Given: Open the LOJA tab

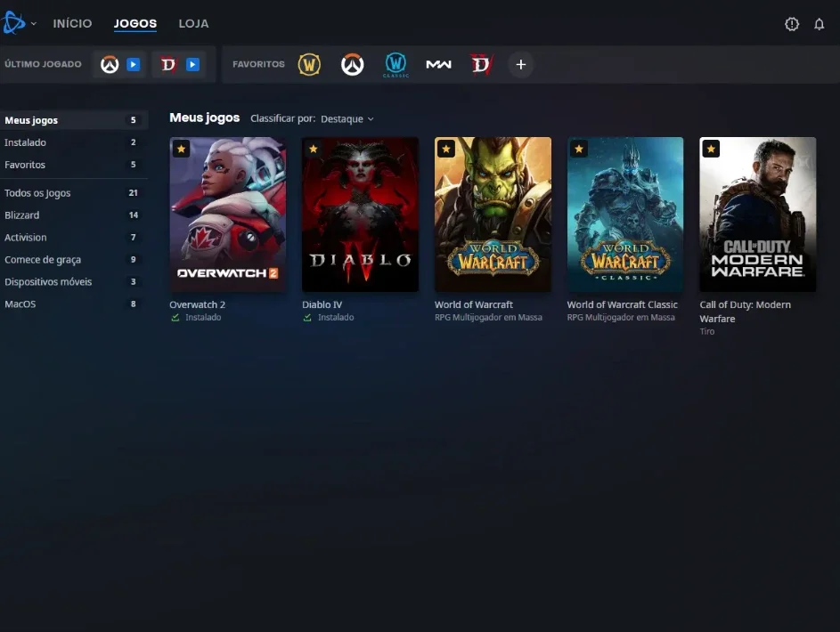Looking at the screenshot, I should tap(193, 23).
